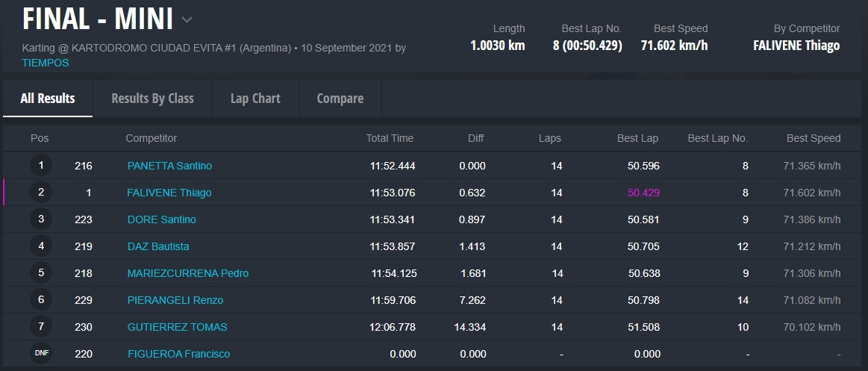Screen dimensions: 868x371
Task: Click the position 2 circle badge
Action: click(x=41, y=193)
